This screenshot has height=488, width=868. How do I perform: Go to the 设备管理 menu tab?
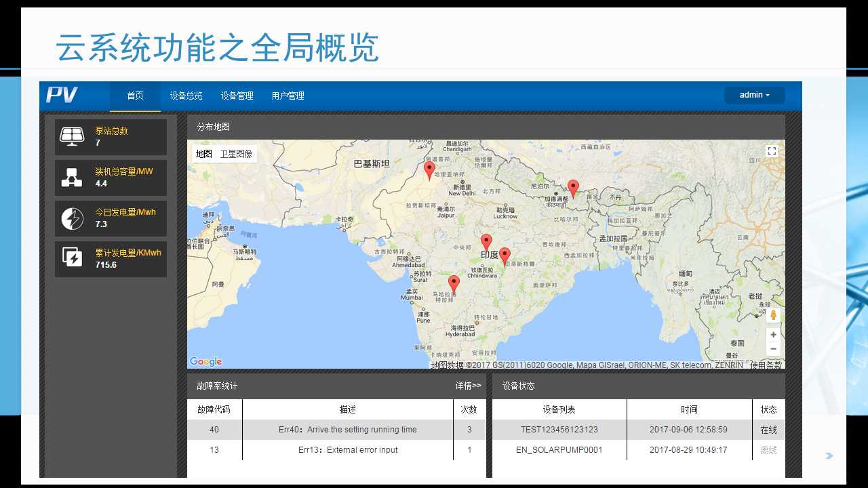pos(237,96)
